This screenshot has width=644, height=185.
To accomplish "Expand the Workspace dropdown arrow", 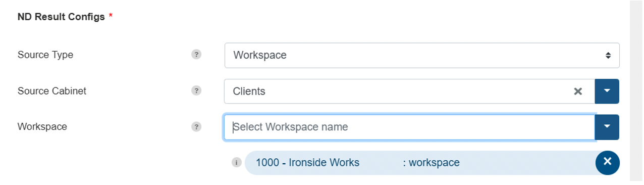I will (607, 127).
